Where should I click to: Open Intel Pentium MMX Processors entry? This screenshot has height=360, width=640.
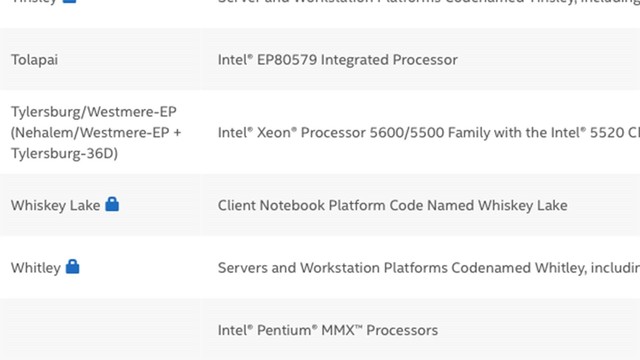(x=328, y=330)
